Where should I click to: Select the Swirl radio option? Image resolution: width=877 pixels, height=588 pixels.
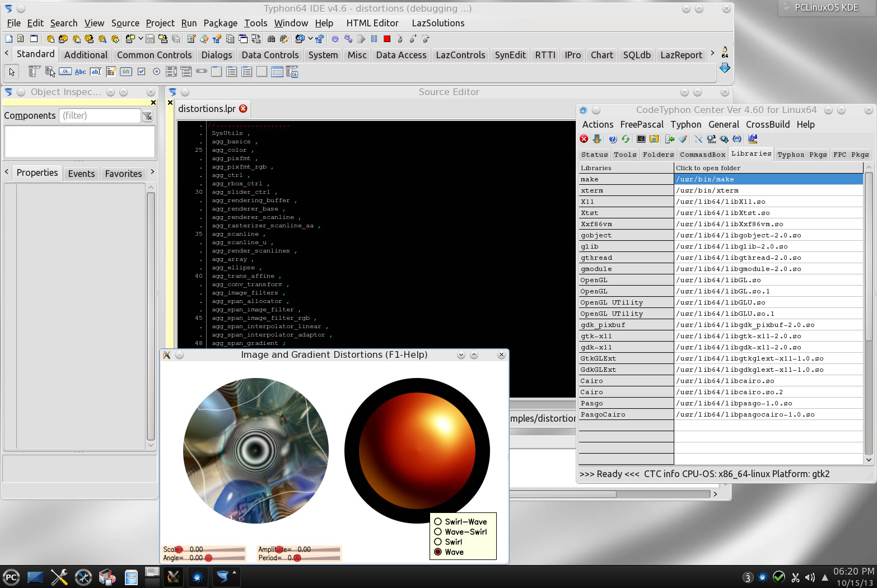(438, 542)
